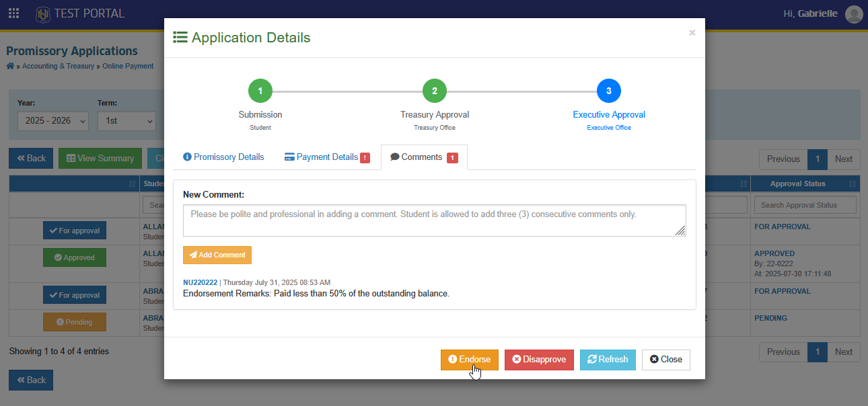Focus the New Comment text area
This screenshot has height=406, width=868.
coord(435,220)
